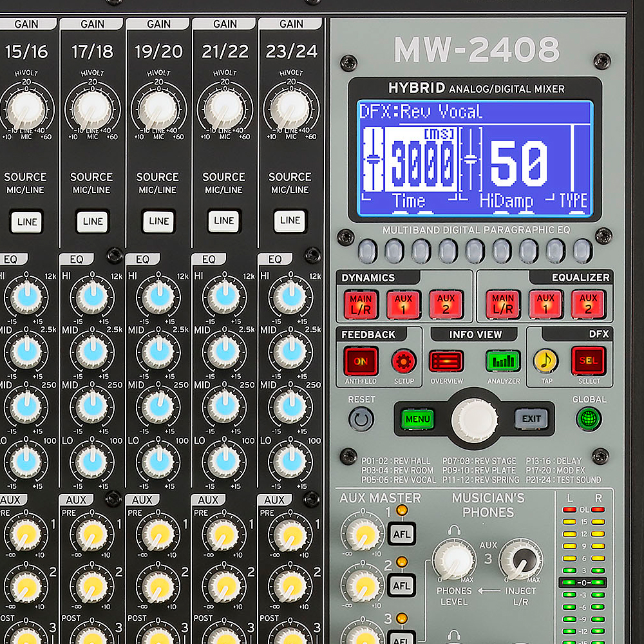Toggle LINE switch on channel 19/20
The height and width of the screenshot is (644, 644).
coord(158,221)
